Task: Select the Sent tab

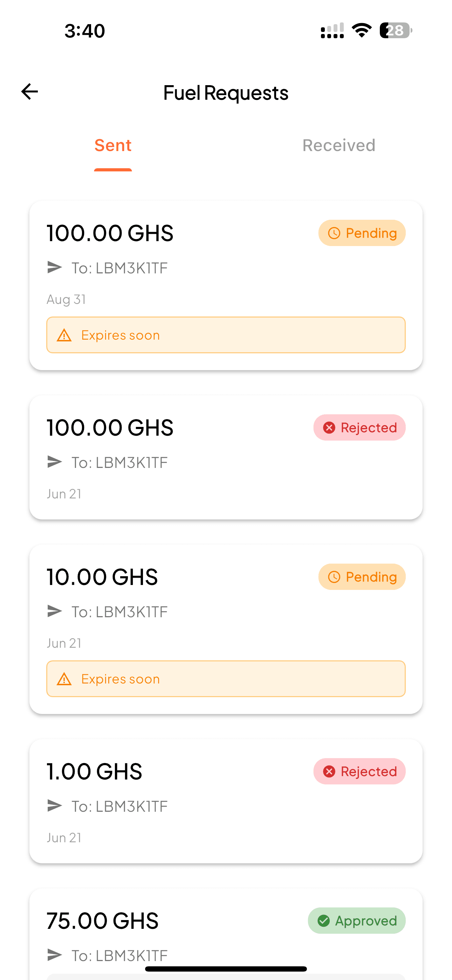Action: point(113,145)
